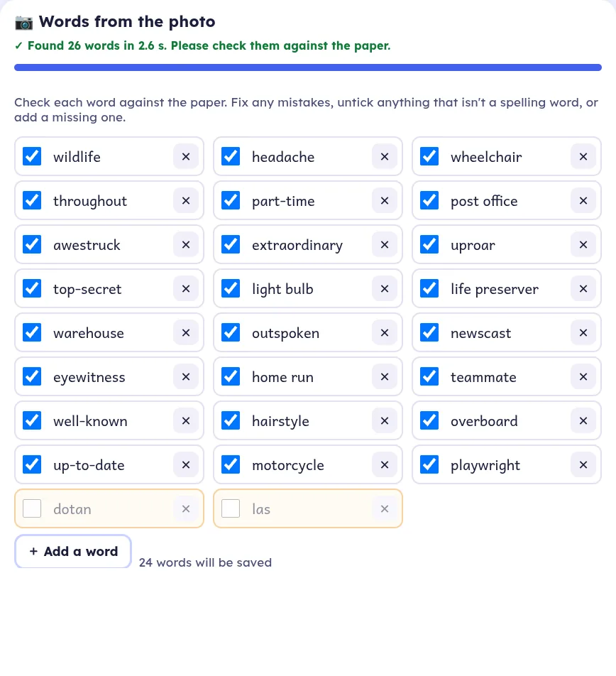Click the Add a word button
This screenshot has height=676, width=616.
(x=73, y=552)
